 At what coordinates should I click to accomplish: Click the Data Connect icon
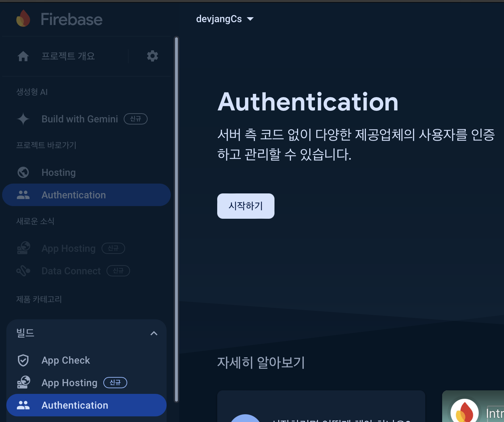tap(23, 271)
